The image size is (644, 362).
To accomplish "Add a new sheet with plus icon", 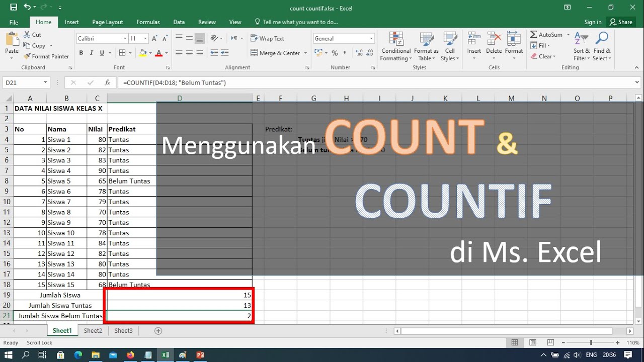I will (158, 331).
